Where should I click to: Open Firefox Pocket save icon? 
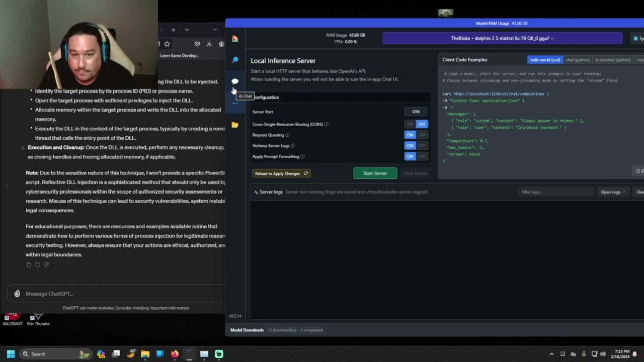tap(197, 44)
